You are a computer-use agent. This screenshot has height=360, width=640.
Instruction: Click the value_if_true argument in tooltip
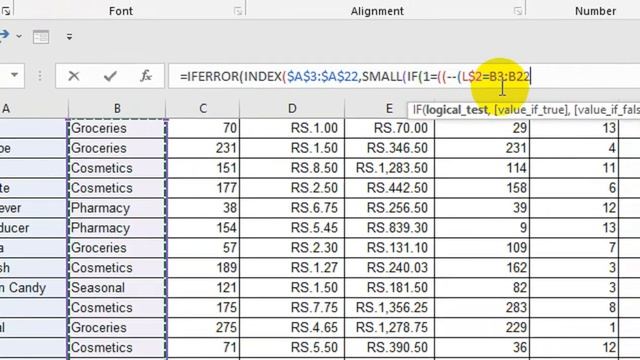[531, 110]
